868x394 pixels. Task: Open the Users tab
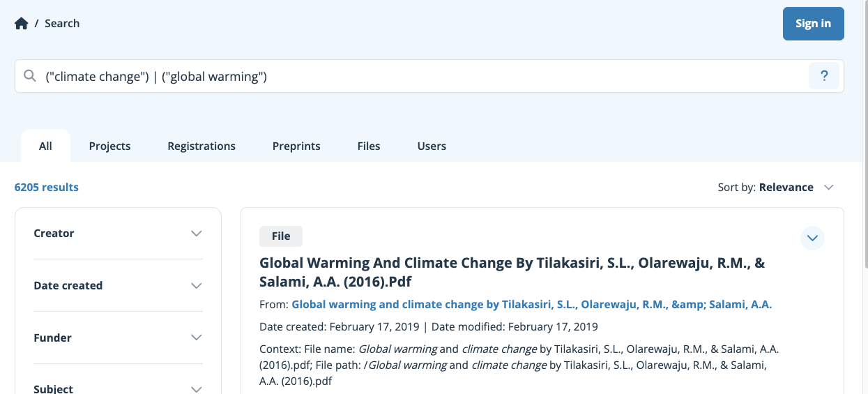(432, 146)
